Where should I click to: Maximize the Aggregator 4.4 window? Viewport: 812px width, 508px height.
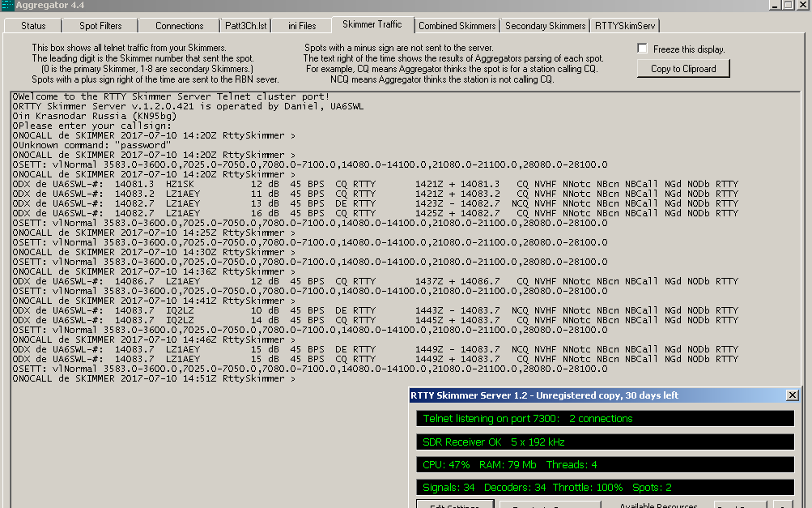point(789,5)
